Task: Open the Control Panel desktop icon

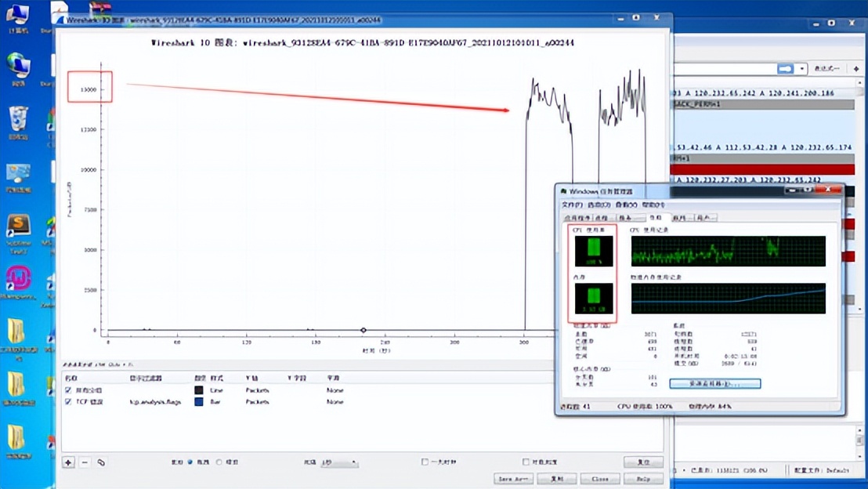Action: [18, 176]
